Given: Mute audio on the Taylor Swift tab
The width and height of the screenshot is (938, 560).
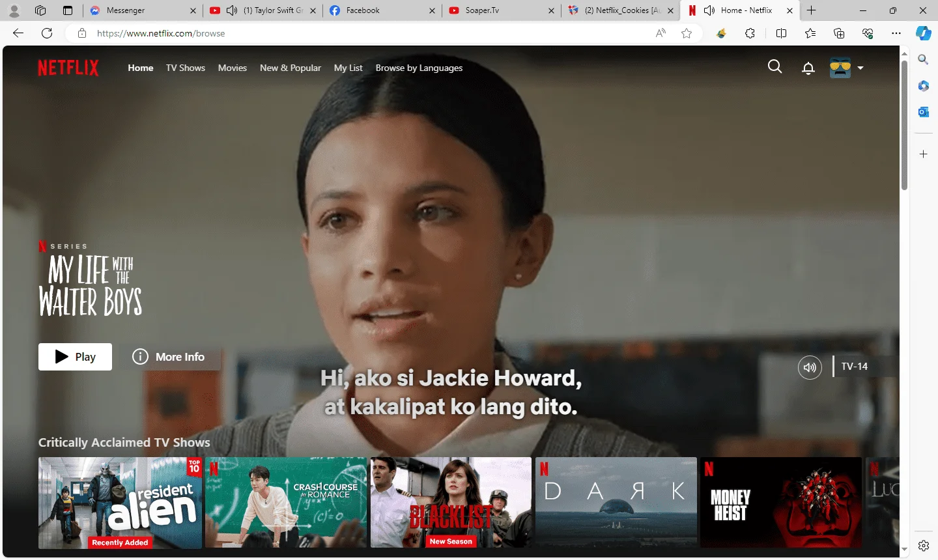Looking at the screenshot, I should pyautogui.click(x=232, y=10).
